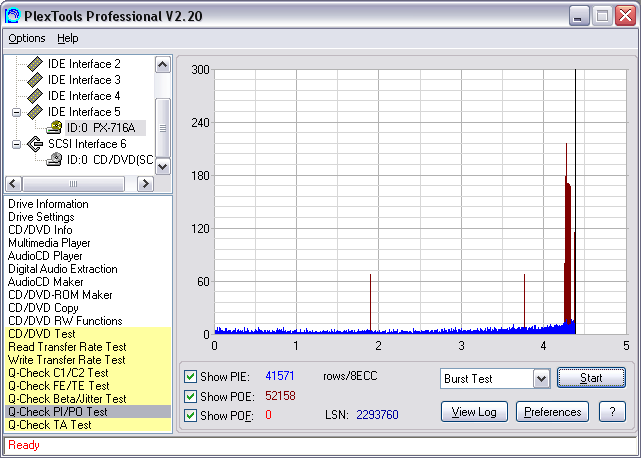Click the horizontal scroll left arrow
The height and width of the screenshot is (458, 641).
(13, 184)
